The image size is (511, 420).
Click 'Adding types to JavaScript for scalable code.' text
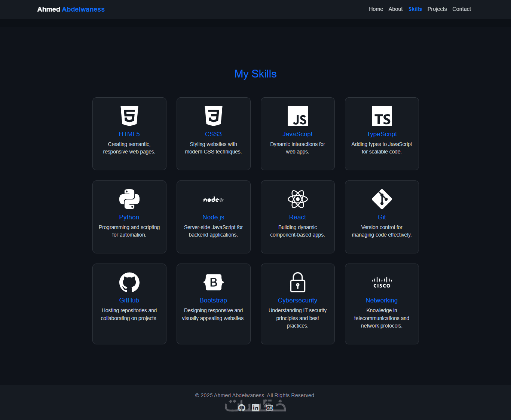tap(382, 148)
